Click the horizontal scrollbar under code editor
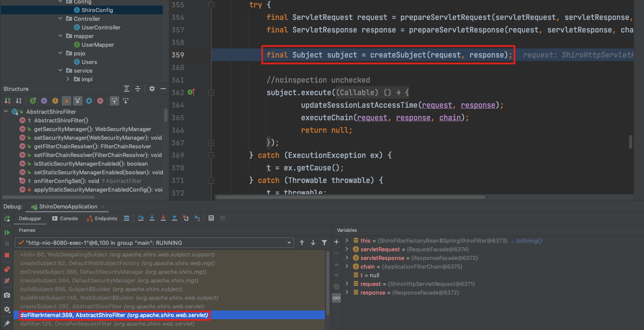 [x=350, y=197]
